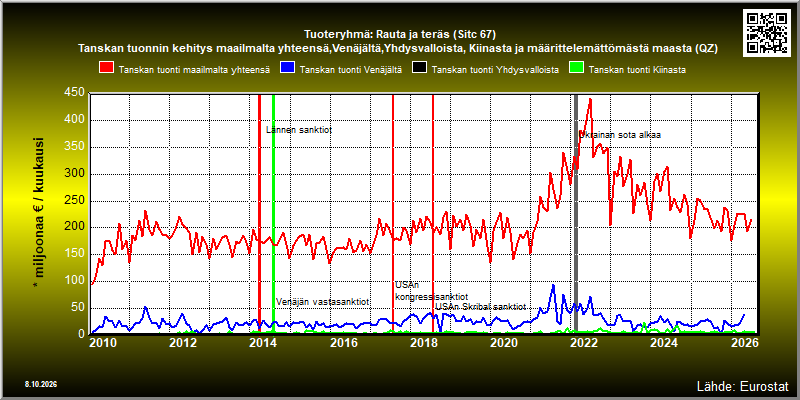Click the 'Venäjän vastasanktiot' annotation
The width and height of the screenshot is (800, 400).
click(x=322, y=302)
